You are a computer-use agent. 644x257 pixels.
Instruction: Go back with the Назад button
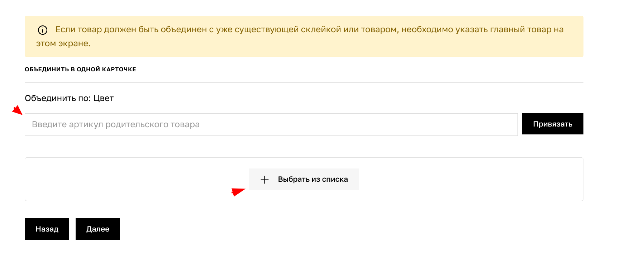(x=47, y=229)
